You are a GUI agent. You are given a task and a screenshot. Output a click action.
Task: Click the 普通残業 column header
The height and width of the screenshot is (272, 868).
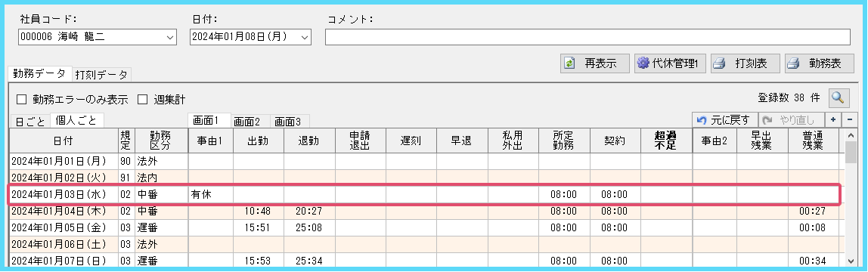(x=814, y=141)
